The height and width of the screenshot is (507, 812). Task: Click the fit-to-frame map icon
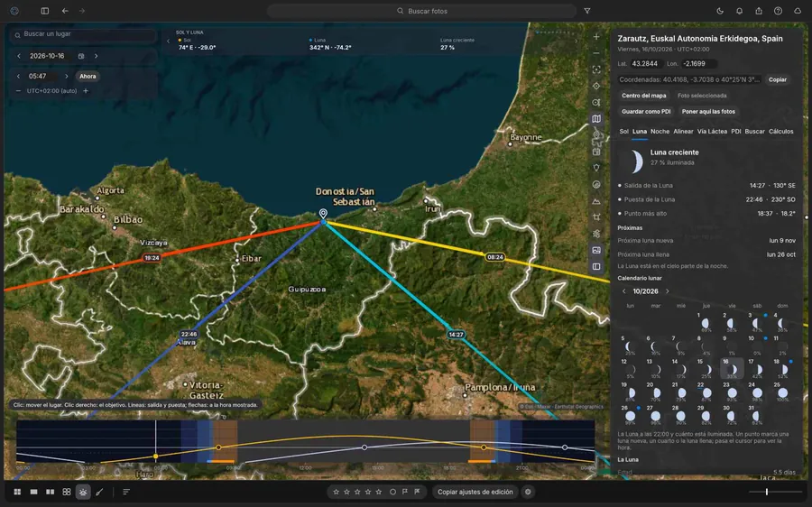pyautogui.click(x=596, y=69)
